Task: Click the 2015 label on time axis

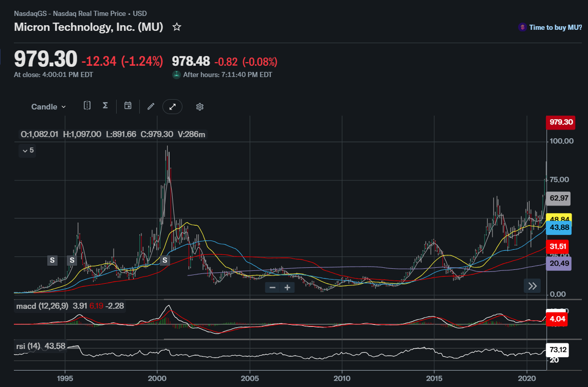Action: click(x=434, y=378)
